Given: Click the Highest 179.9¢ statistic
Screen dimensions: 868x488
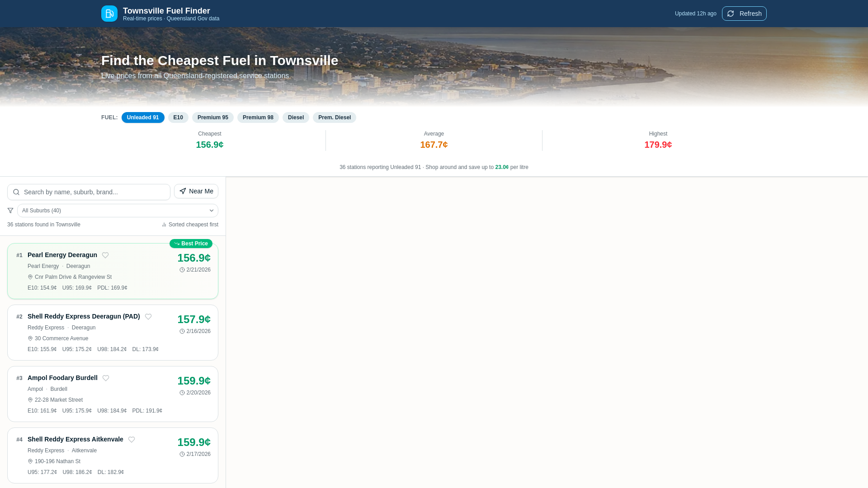Looking at the screenshot, I should click(658, 141).
